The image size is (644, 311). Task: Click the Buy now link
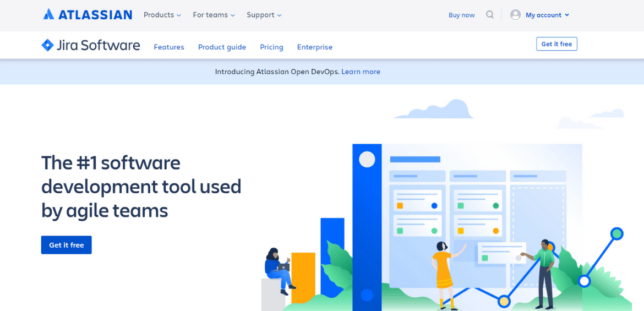(462, 15)
